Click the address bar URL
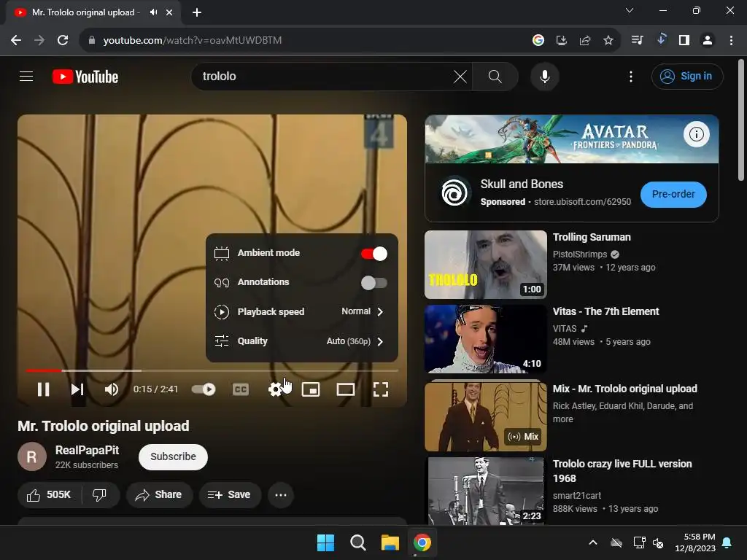 coord(193,41)
